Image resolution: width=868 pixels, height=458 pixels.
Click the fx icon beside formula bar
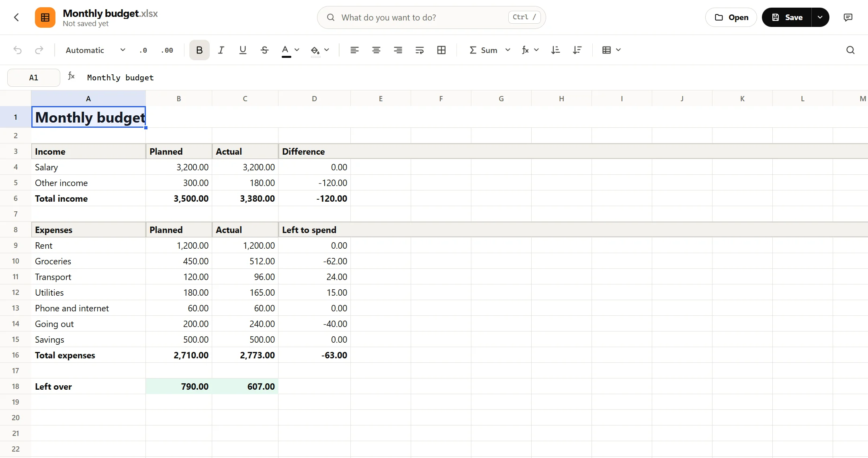pyautogui.click(x=71, y=76)
